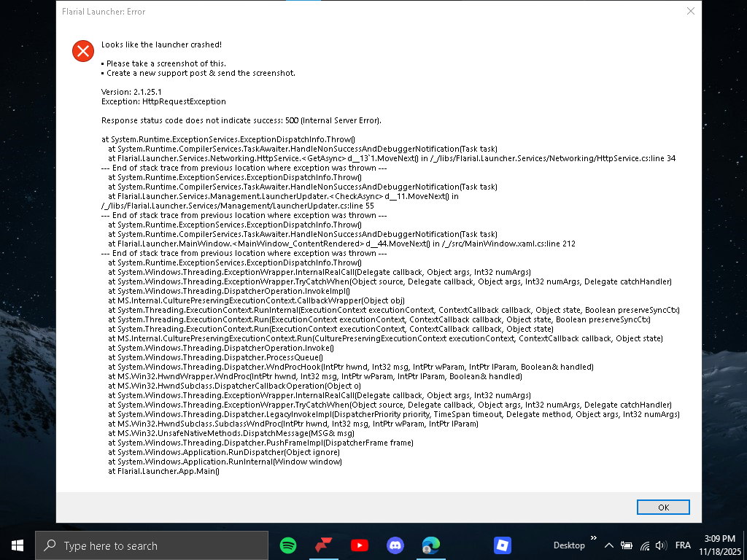Click the DispatcherOperation.InvokeImpl() line
Screen dimensions: 747x560
228,292
